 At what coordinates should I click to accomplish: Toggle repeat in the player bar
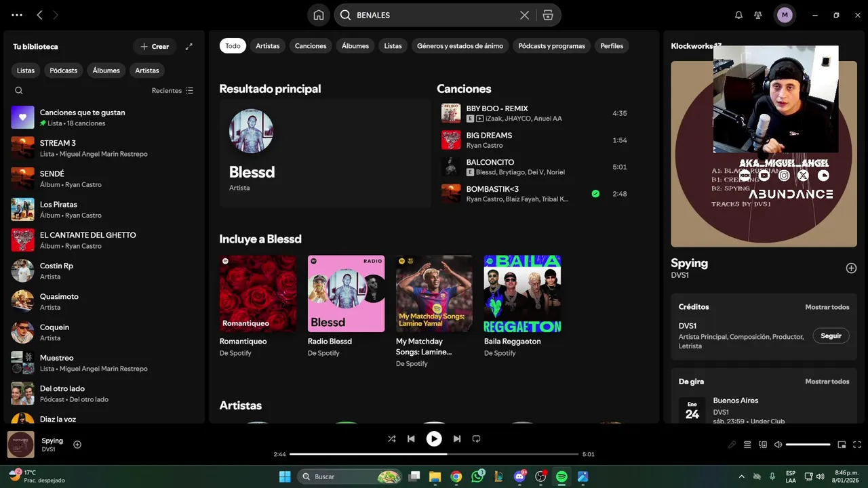pos(476,439)
